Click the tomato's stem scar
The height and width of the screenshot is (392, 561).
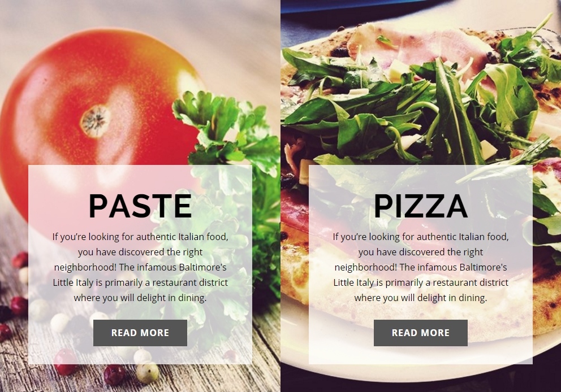click(x=96, y=121)
